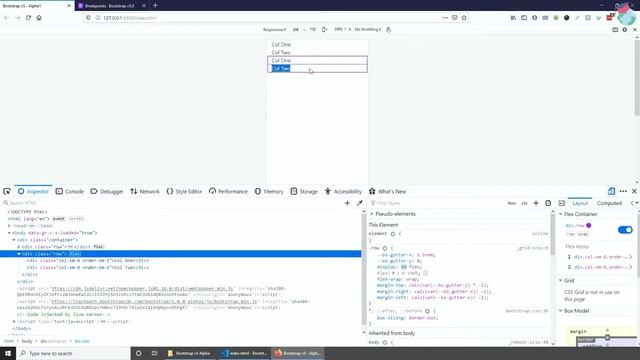Click div.row in the breadcrumb trail
The height and width of the screenshot is (360, 640).
tap(82, 341)
